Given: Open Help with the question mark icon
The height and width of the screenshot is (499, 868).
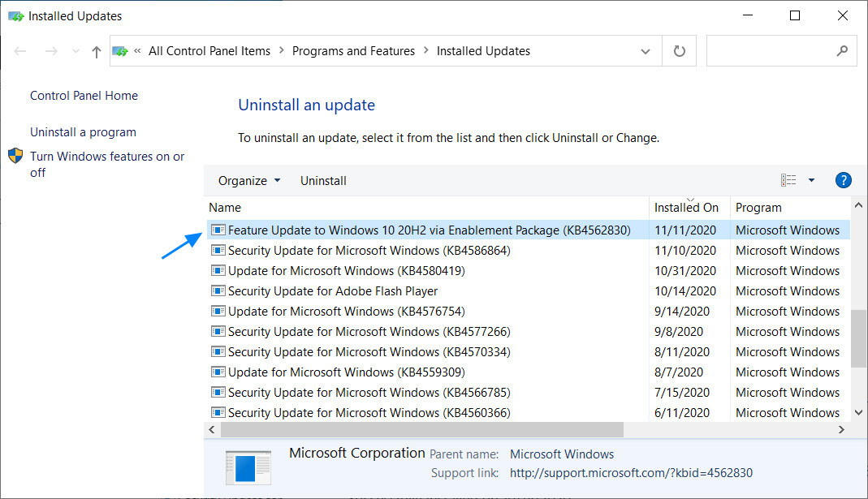Looking at the screenshot, I should 843,180.
